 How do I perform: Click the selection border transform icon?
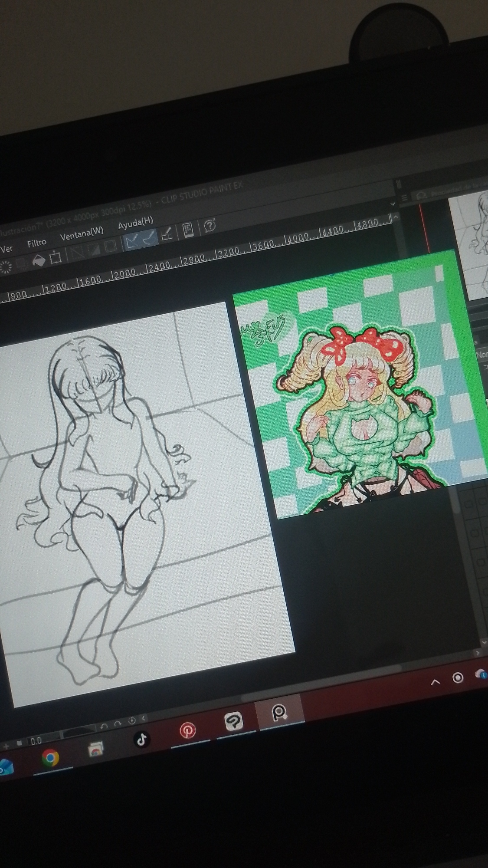click(56, 258)
